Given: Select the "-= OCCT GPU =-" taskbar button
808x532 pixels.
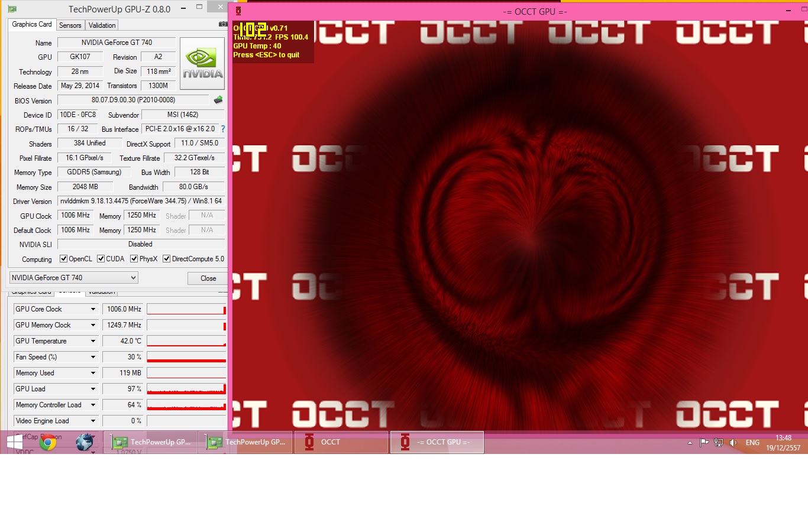Looking at the screenshot, I should click(x=437, y=442).
